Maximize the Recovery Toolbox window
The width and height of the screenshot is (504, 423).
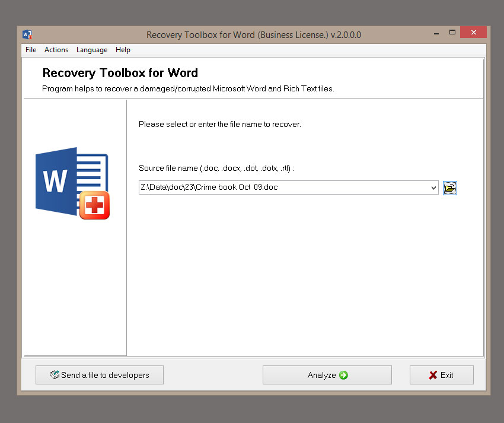pyautogui.click(x=452, y=33)
